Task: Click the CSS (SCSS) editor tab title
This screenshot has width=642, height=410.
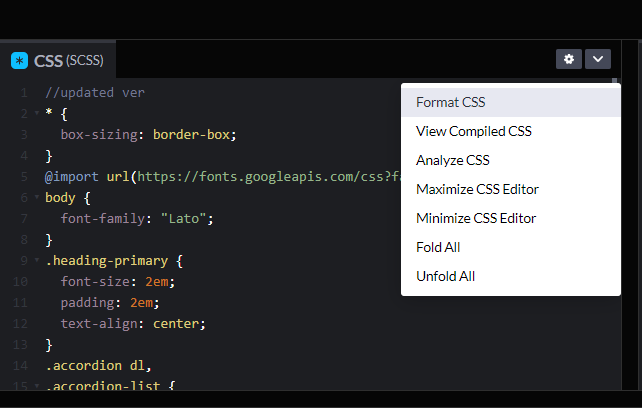Action: click(x=68, y=60)
